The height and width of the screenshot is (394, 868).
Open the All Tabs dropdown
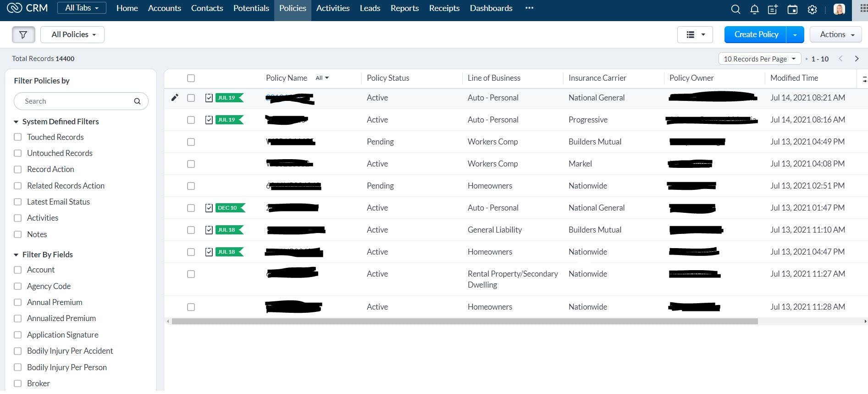coord(82,8)
